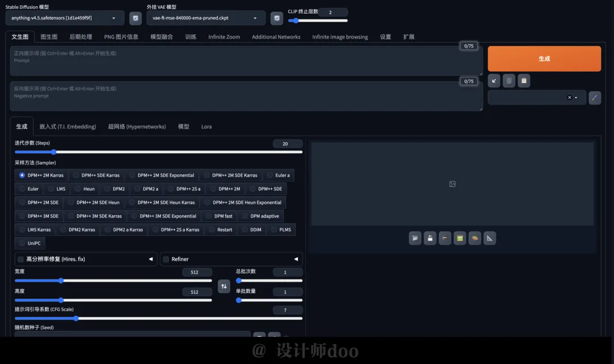Click the pen icon to edit styles
614x364 pixels.
[594, 98]
